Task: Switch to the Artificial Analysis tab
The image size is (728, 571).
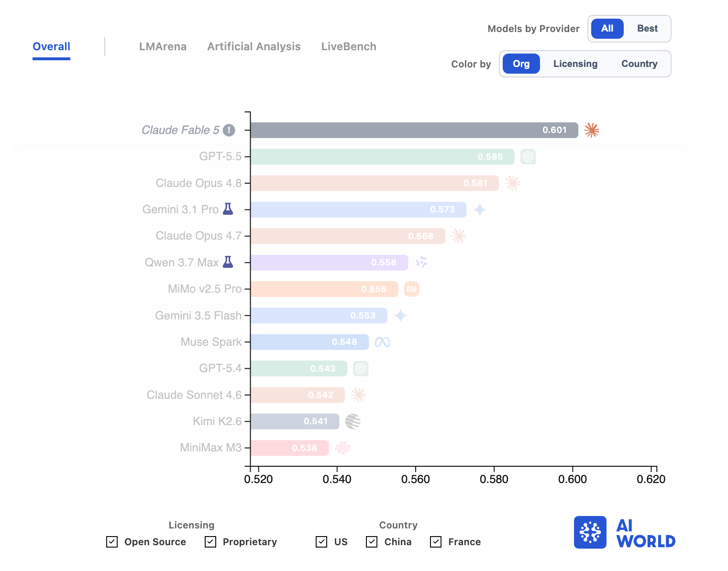Action: (254, 47)
